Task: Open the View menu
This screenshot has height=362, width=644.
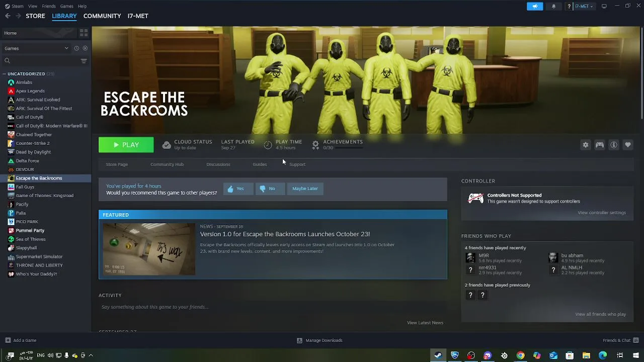Action: tap(33, 6)
